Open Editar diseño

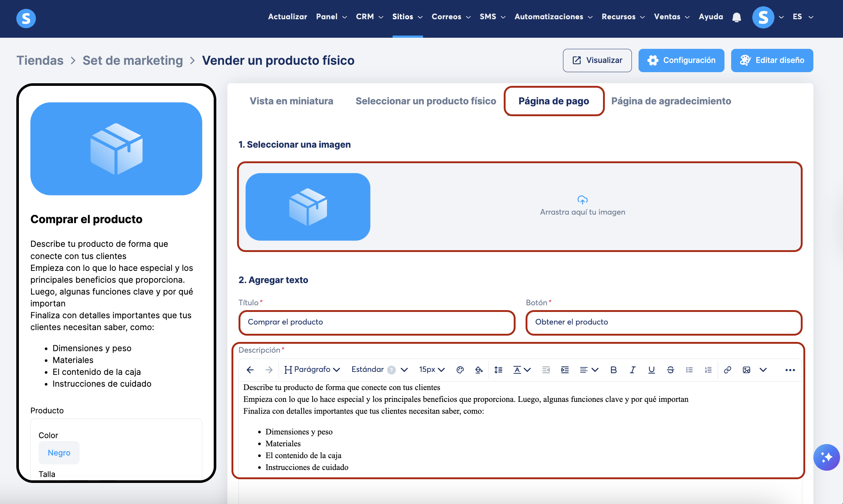coord(772,60)
